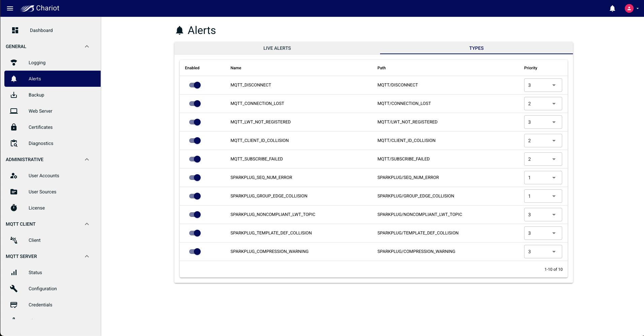Switch to the LIVE ALERTS tab
The width and height of the screenshot is (644, 336).
click(277, 48)
